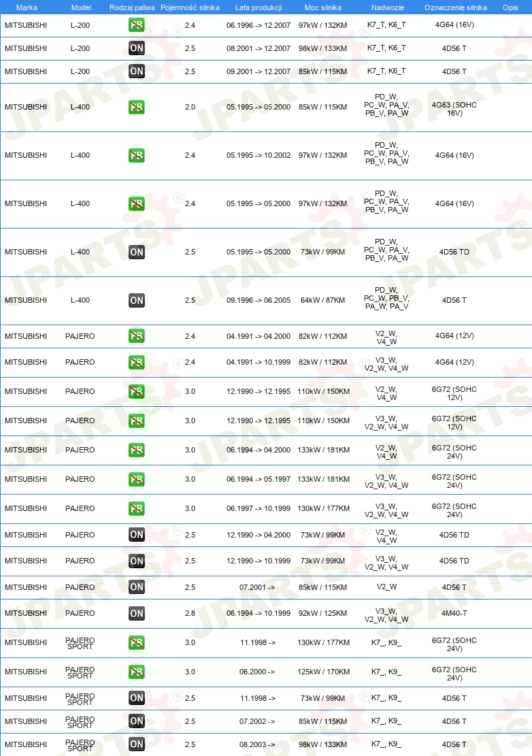Click the 2.8 engine capacity cell
The image size is (532, 756).
pos(190,613)
